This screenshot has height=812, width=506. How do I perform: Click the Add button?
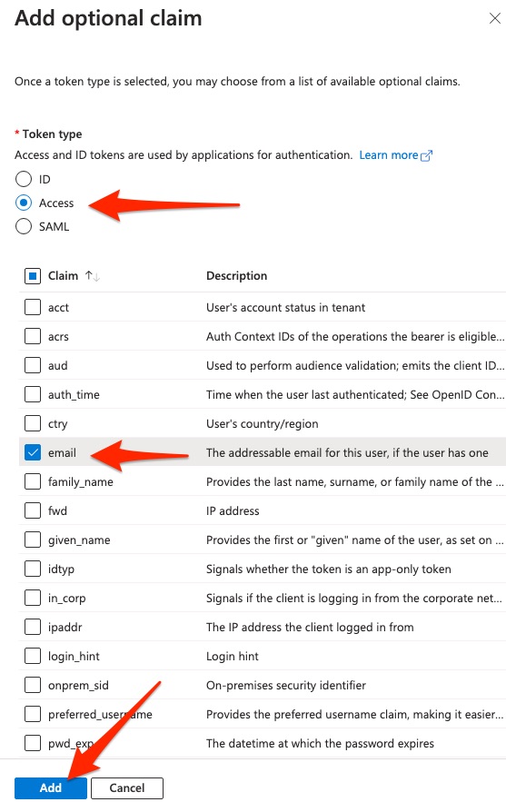[x=51, y=787]
